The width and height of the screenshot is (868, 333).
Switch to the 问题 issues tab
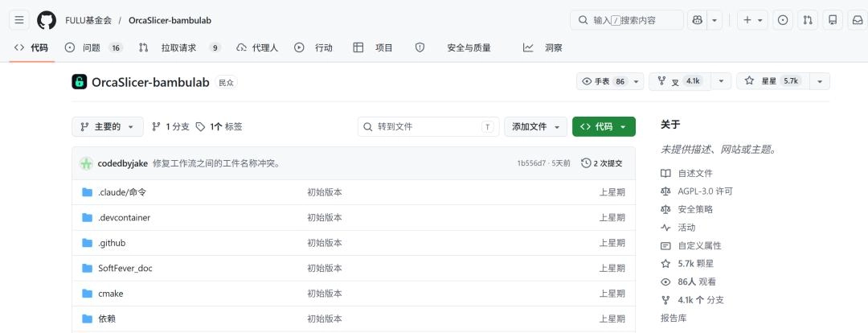pos(93,47)
